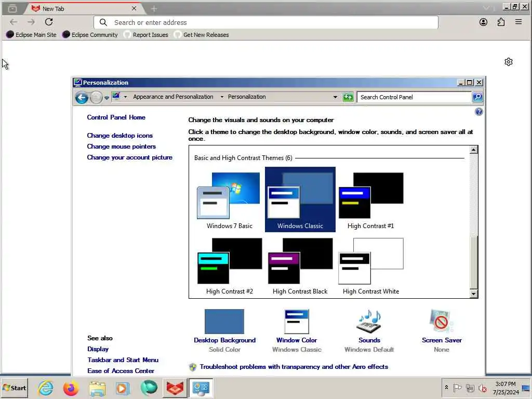Open address bar history dropdown
Viewport: 532px width, 399px height.
pyautogui.click(x=335, y=97)
